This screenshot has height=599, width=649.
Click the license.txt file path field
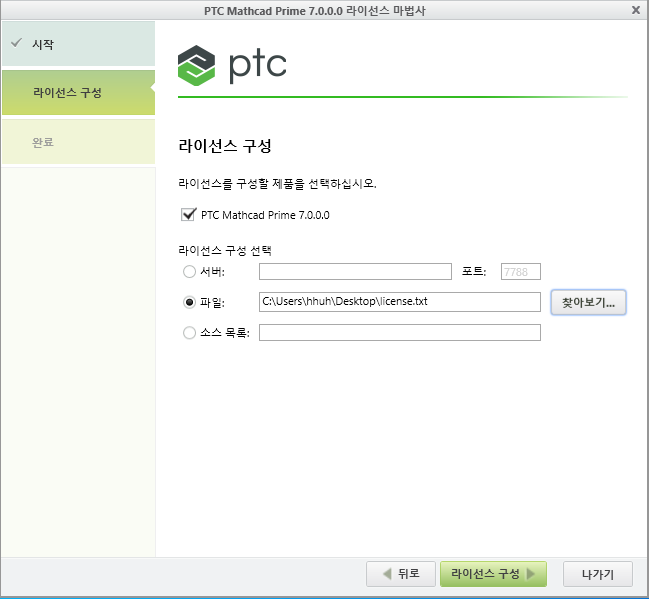point(400,302)
